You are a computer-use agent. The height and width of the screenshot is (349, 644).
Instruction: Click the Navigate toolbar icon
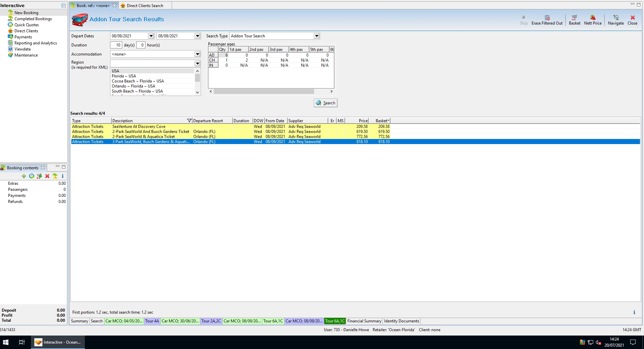[616, 18]
